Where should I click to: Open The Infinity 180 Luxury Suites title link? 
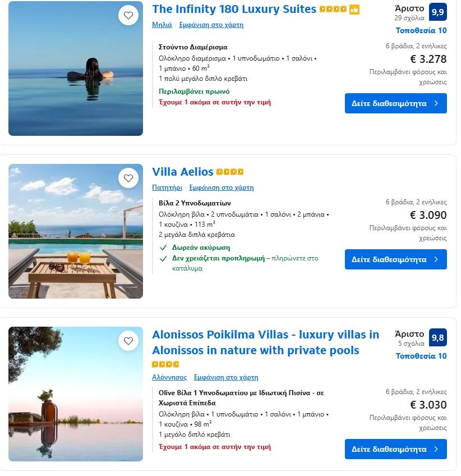pyautogui.click(x=234, y=9)
